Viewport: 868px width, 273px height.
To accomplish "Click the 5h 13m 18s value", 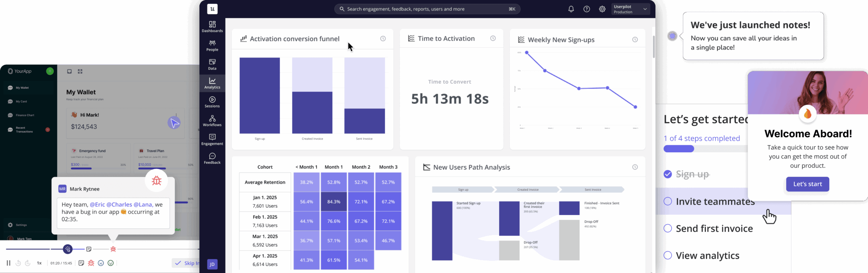I will click(450, 99).
